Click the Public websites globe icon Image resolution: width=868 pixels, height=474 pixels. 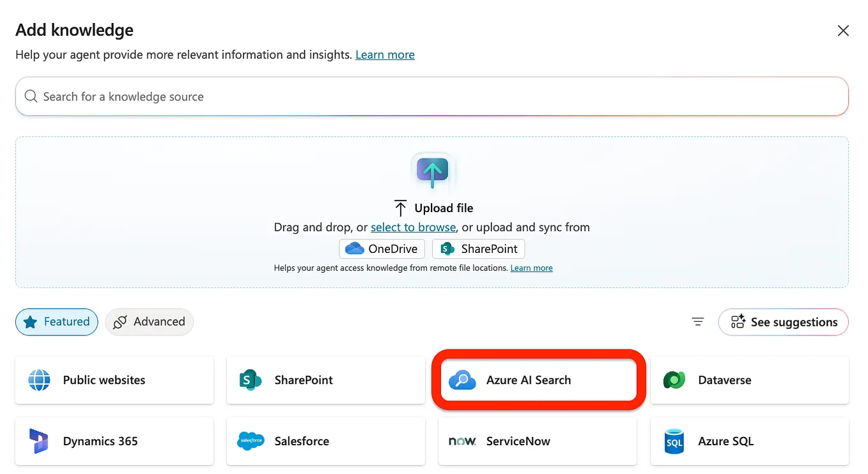pos(39,380)
